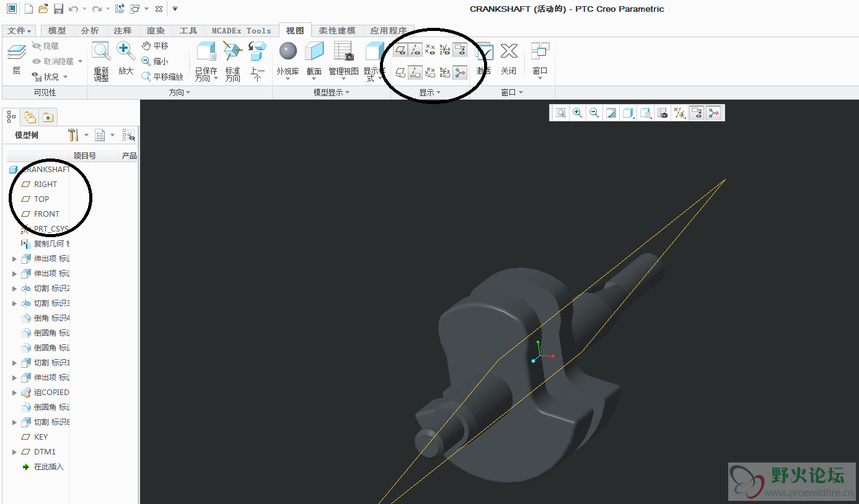Image resolution: width=859 pixels, height=504 pixels.
Task: Open the folder browser navigator tab
Action: pyautogui.click(x=29, y=116)
